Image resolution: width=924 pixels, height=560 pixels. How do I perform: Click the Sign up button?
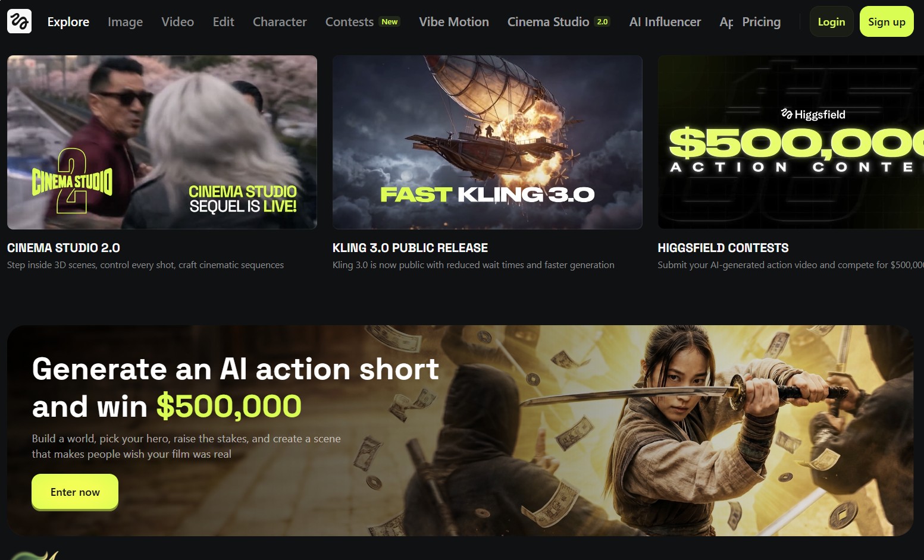tap(887, 21)
